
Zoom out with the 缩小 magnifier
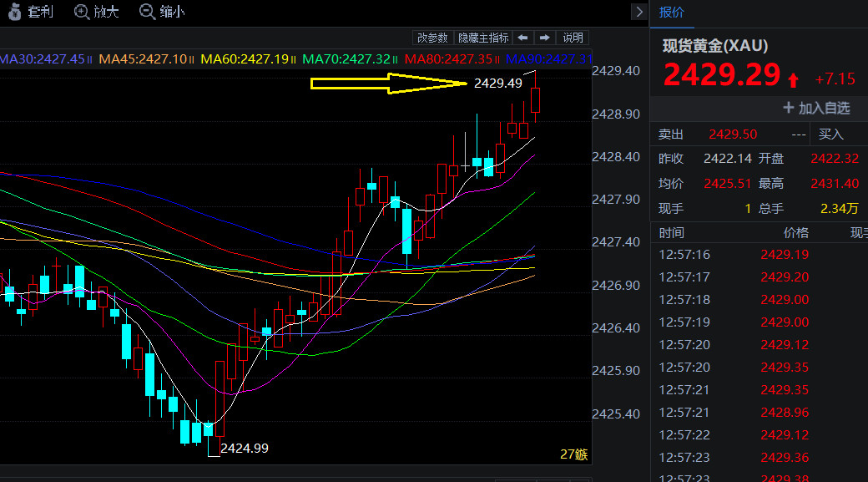click(148, 12)
